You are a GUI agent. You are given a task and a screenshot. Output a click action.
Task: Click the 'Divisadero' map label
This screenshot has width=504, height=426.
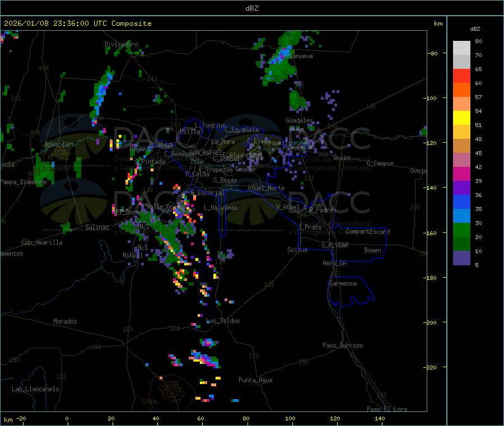[121, 44]
